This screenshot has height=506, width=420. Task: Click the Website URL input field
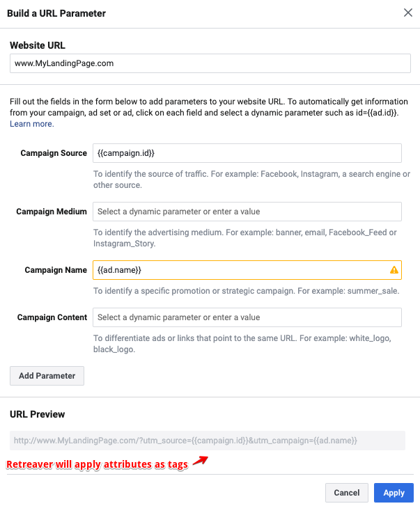tap(210, 63)
